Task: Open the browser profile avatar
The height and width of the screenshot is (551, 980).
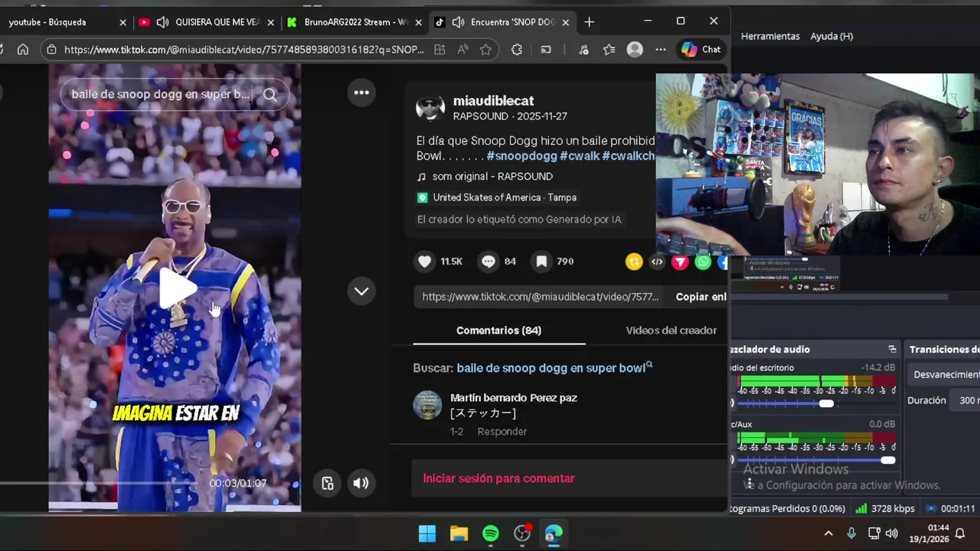Action: [x=635, y=50]
